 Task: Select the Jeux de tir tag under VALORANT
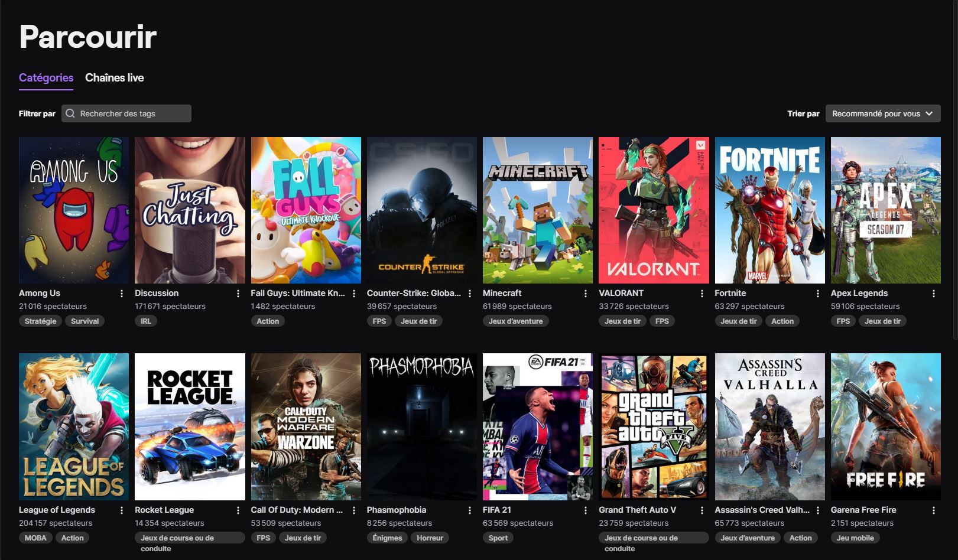tap(623, 321)
